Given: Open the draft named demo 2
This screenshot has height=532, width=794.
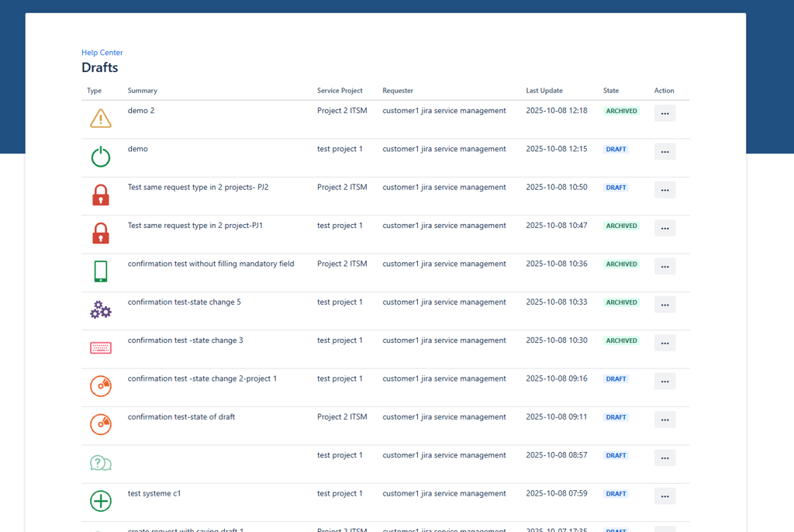Looking at the screenshot, I should click(140, 110).
